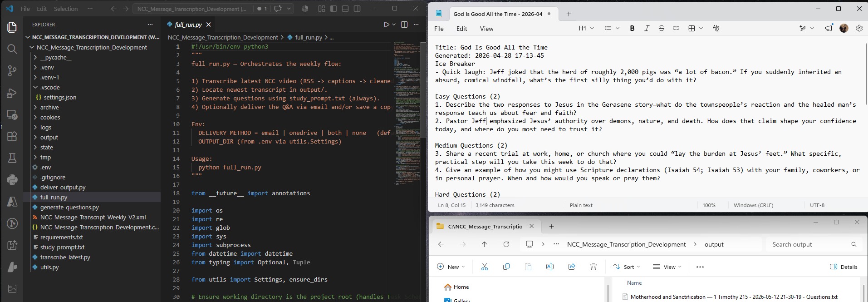Click the zoom level 100% in Notepad status bar
The image size is (868, 302).
709,205
